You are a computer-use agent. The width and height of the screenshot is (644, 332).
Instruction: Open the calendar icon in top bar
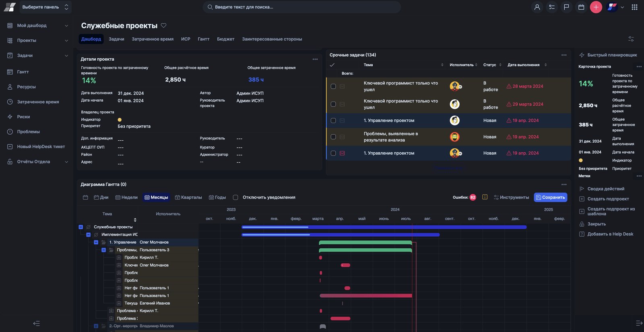click(581, 7)
